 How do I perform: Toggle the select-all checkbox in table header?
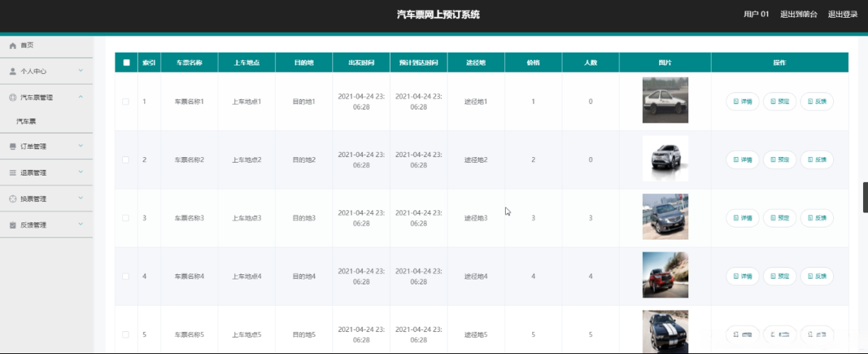pos(126,63)
